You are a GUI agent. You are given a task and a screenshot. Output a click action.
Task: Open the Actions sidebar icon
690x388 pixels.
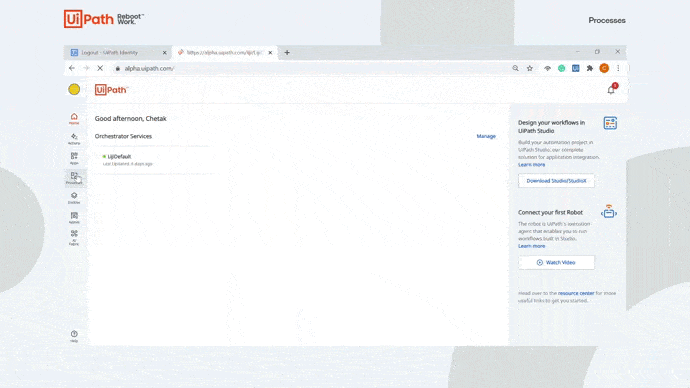pos(74,139)
